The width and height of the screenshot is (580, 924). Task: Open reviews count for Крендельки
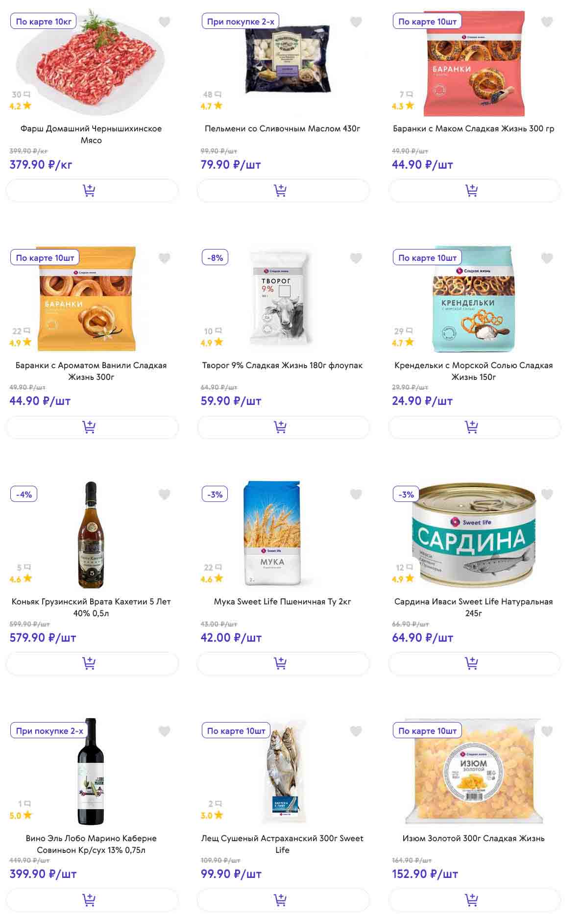click(x=404, y=331)
